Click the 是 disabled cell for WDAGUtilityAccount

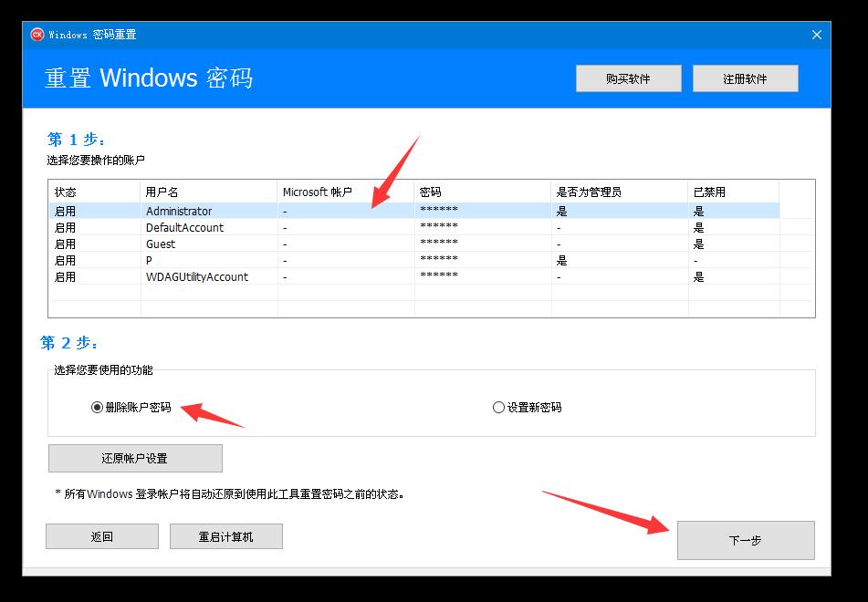tap(698, 276)
